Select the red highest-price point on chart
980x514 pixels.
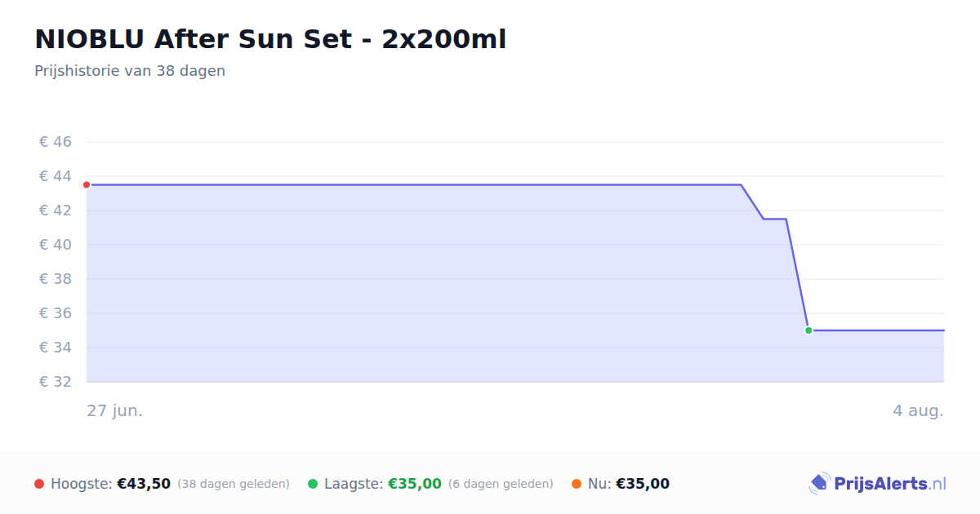(87, 185)
